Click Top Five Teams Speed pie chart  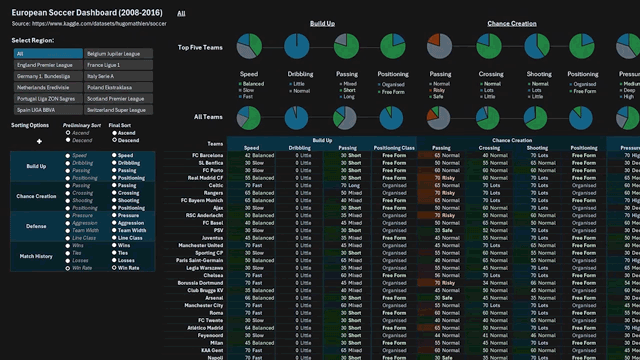tap(249, 46)
